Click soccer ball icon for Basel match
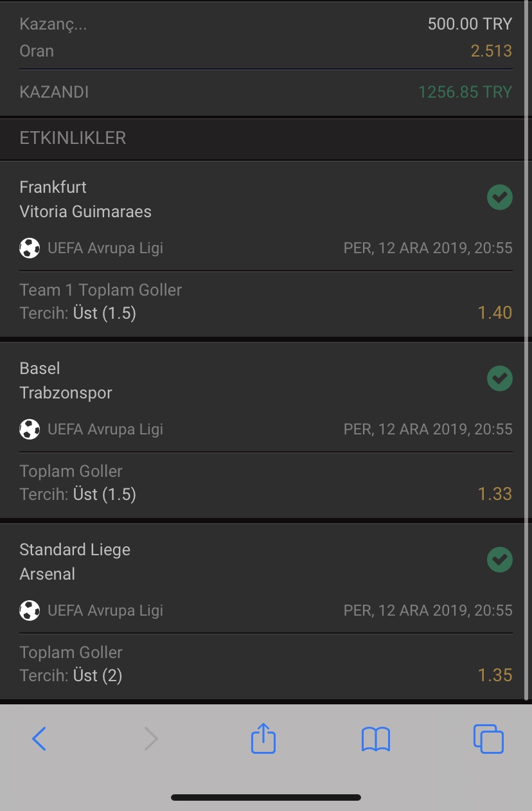Screen dimensions: 532x811 point(30,429)
